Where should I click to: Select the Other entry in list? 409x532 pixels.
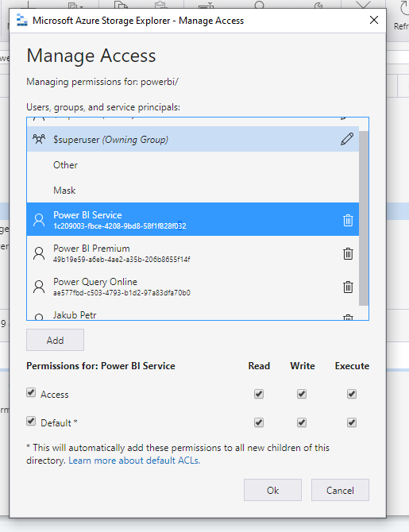(x=193, y=165)
